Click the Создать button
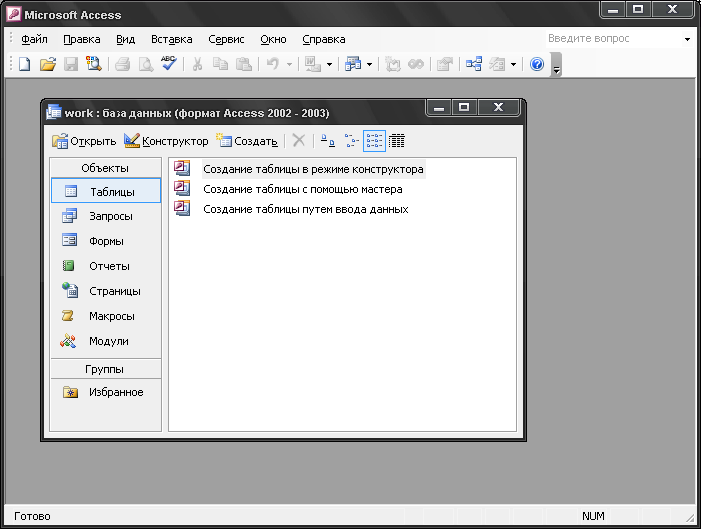 coord(247,141)
